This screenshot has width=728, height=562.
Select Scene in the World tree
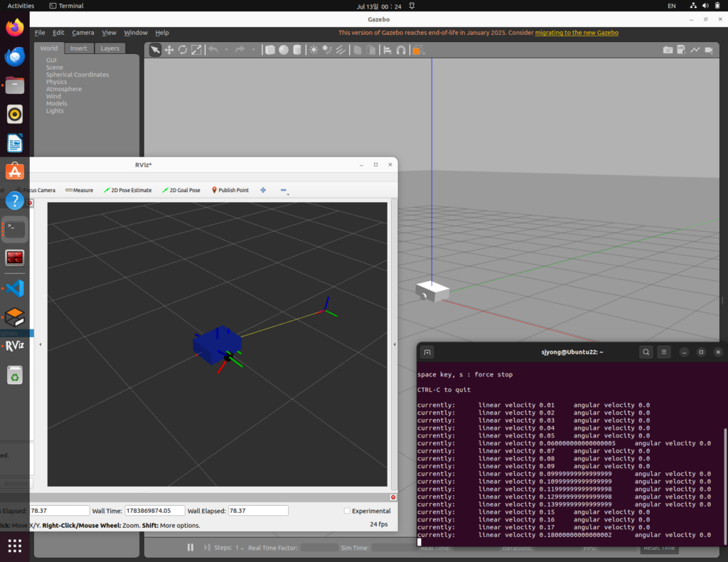coord(54,68)
